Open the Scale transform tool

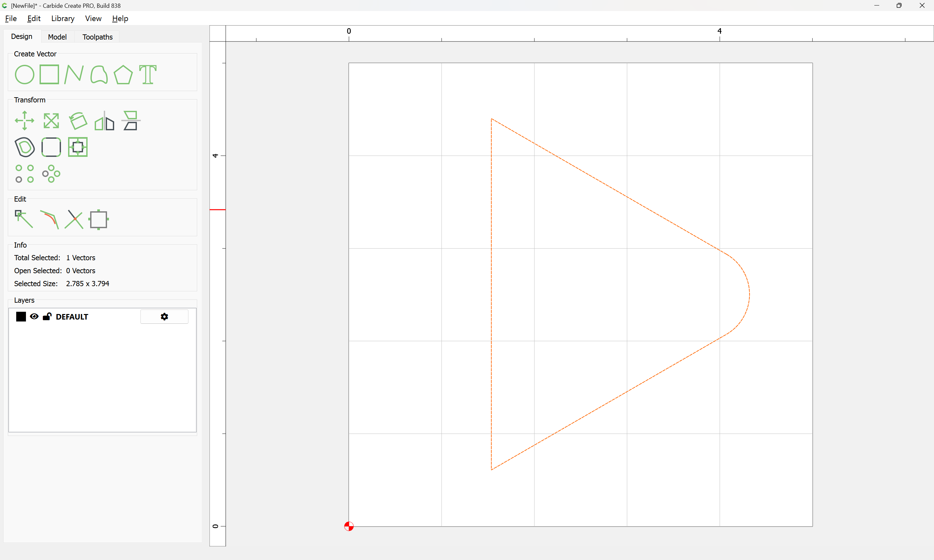click(x=51, y=121)
